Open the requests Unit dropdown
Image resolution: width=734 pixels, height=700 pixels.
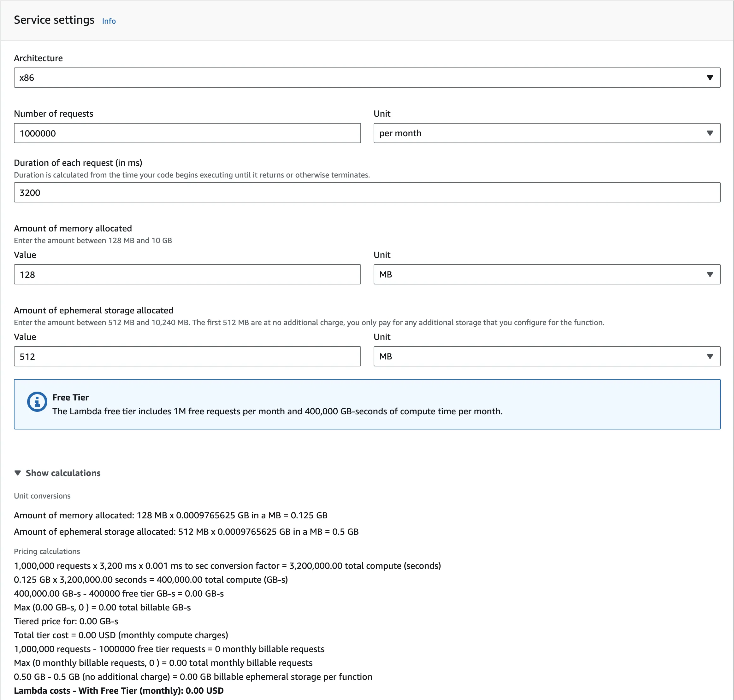(x=547, y=133)
